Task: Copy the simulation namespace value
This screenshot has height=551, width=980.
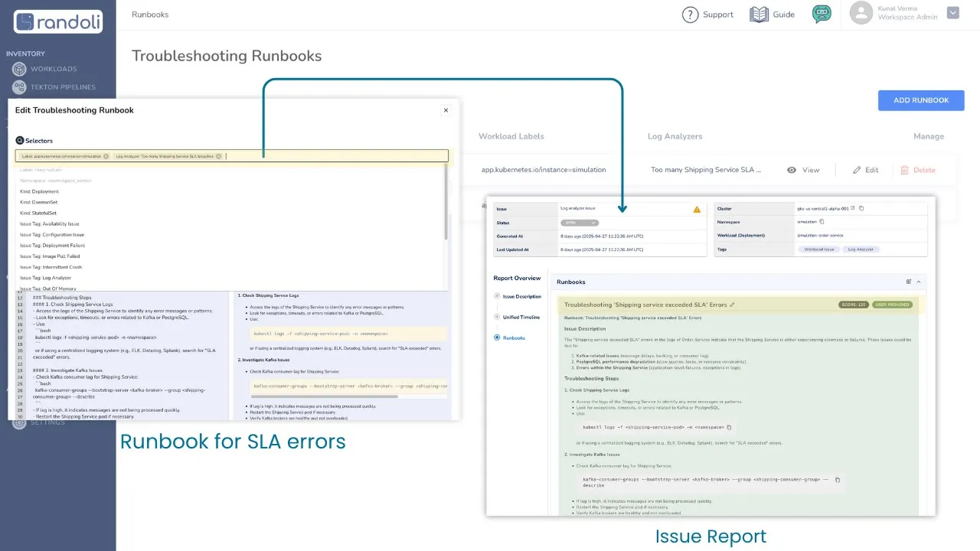Action: [x=822, y=221]
